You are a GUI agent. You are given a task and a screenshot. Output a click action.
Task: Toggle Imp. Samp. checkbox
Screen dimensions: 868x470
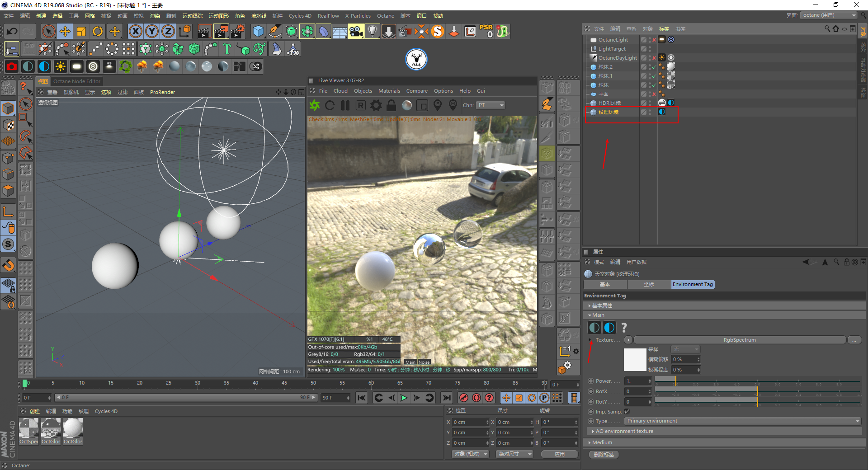point(627,412)
